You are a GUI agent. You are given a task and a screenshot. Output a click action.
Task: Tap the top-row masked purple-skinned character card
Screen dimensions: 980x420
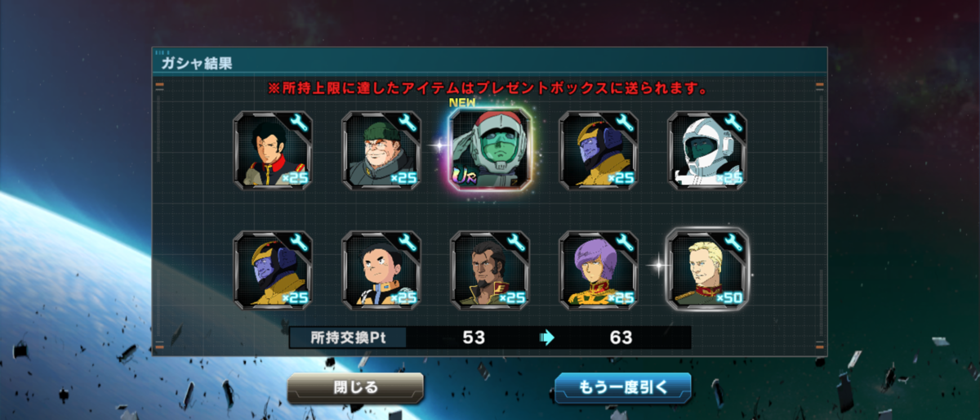(x=599, y=150)
